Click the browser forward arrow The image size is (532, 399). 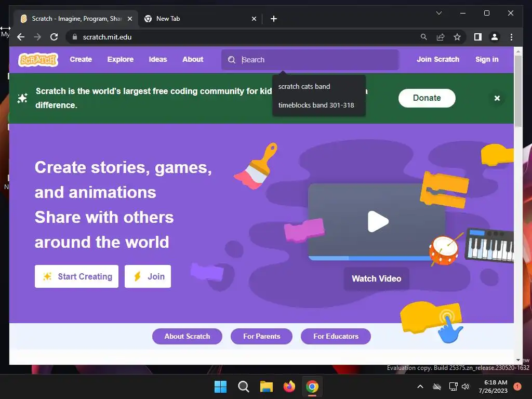point(37,37)
